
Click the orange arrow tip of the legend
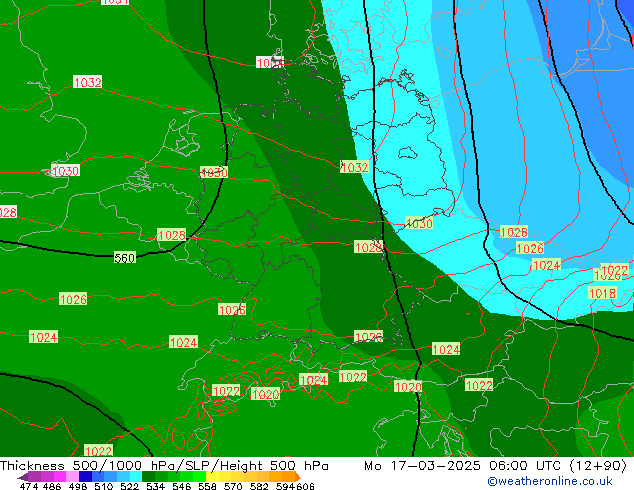[298, 477]
